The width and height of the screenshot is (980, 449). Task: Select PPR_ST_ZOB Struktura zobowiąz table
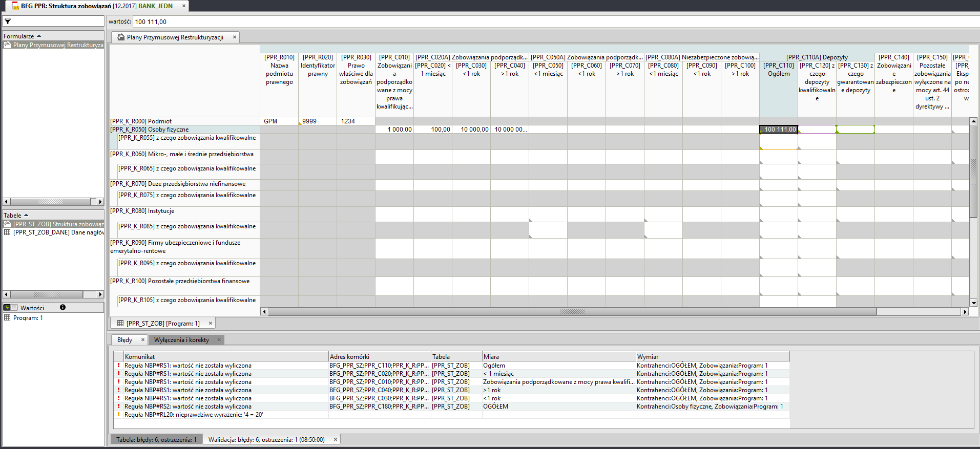coord(53,224)
